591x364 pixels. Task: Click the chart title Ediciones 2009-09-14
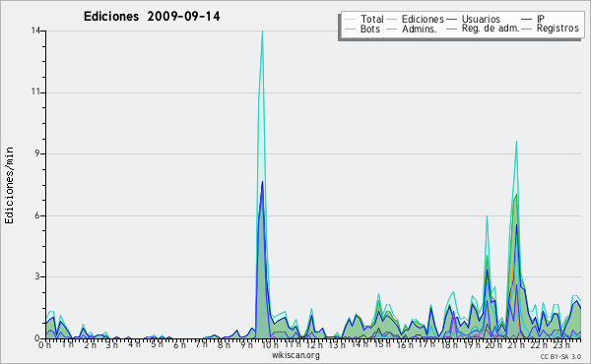click(152, 17)
